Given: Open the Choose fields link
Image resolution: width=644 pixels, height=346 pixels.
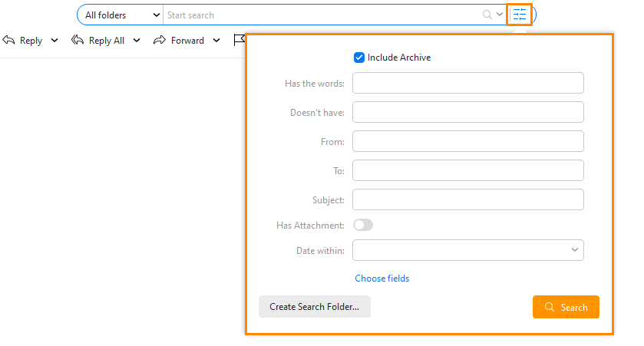Looking at the screenshot, I should (381, 278).
